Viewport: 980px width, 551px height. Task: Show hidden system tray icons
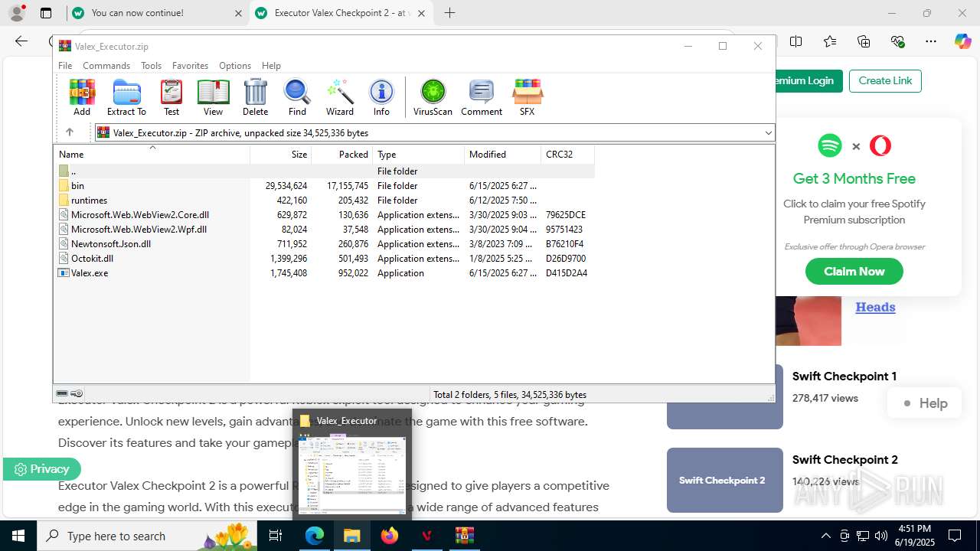825,536
